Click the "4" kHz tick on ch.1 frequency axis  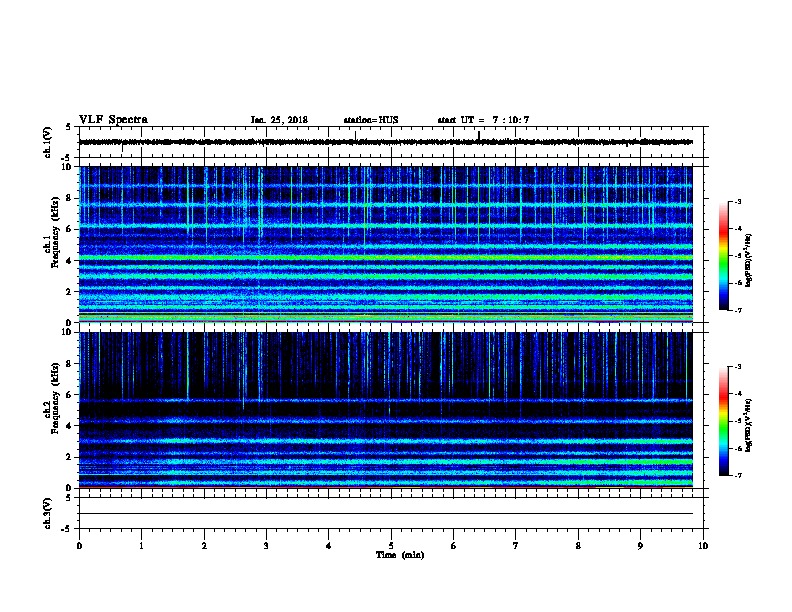69,261
